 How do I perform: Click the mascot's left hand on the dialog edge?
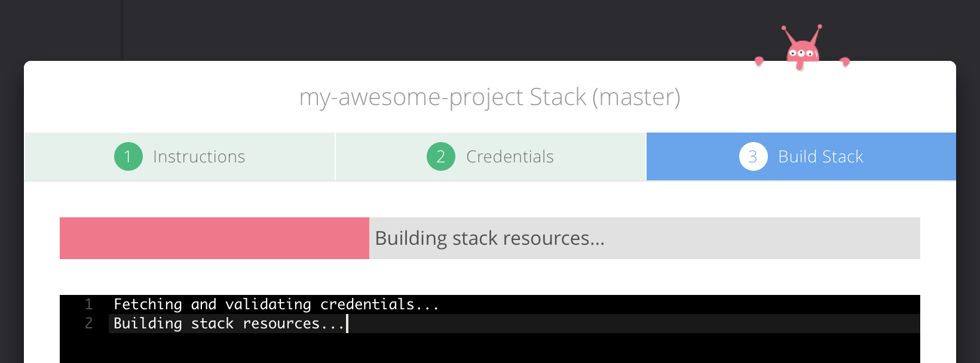pos(759,60)
